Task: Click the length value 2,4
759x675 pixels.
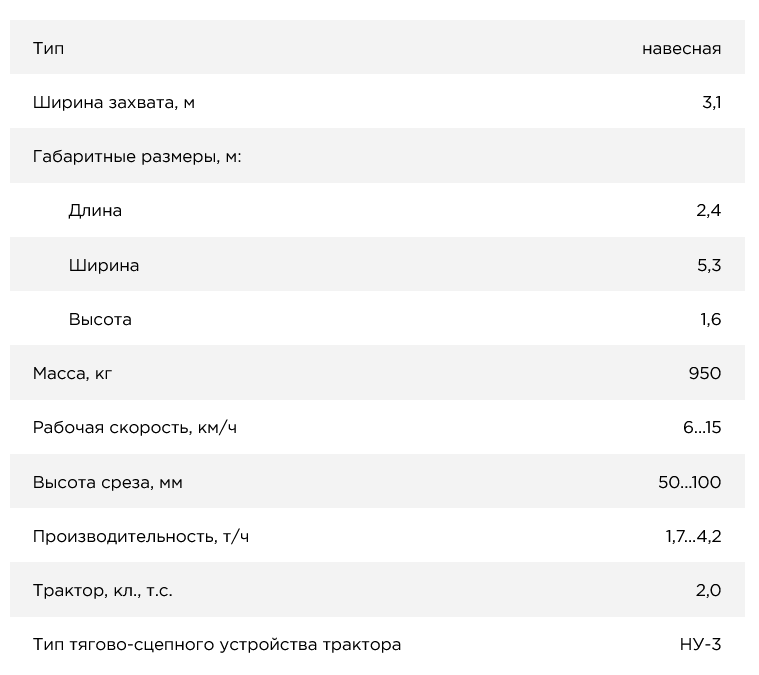Action: pyautogui.click(x=710, y=210)
